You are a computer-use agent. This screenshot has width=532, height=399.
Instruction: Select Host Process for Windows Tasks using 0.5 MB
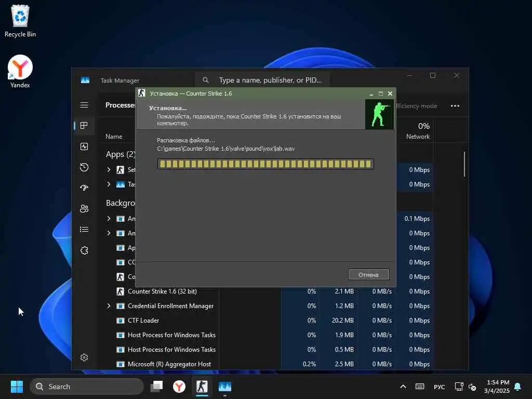(171, 350)
